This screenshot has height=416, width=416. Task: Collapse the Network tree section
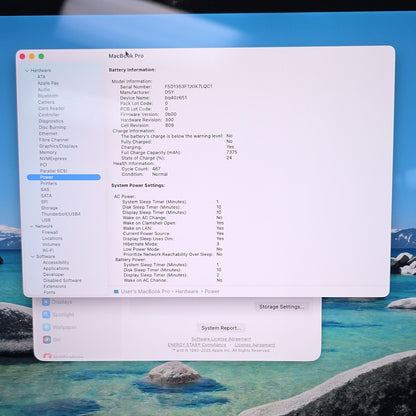pyautogui.click(x=32, y=226)
